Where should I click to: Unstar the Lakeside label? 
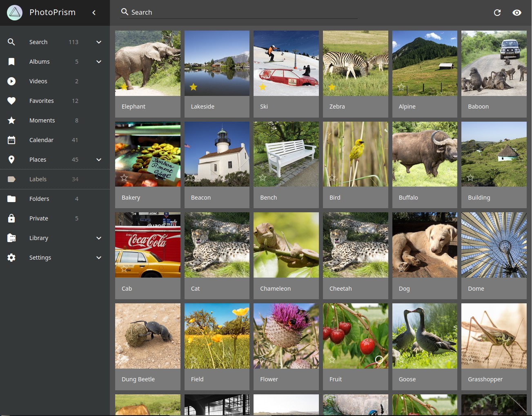[193, 87]
